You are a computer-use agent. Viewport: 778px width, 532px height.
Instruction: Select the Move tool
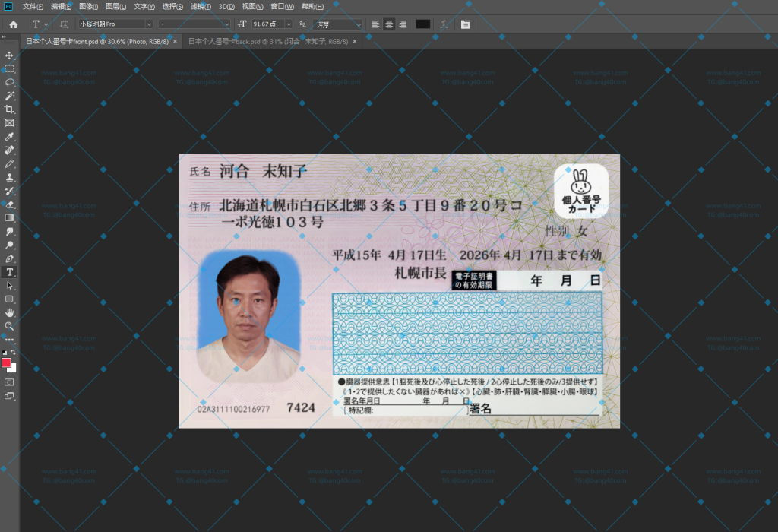10,55
